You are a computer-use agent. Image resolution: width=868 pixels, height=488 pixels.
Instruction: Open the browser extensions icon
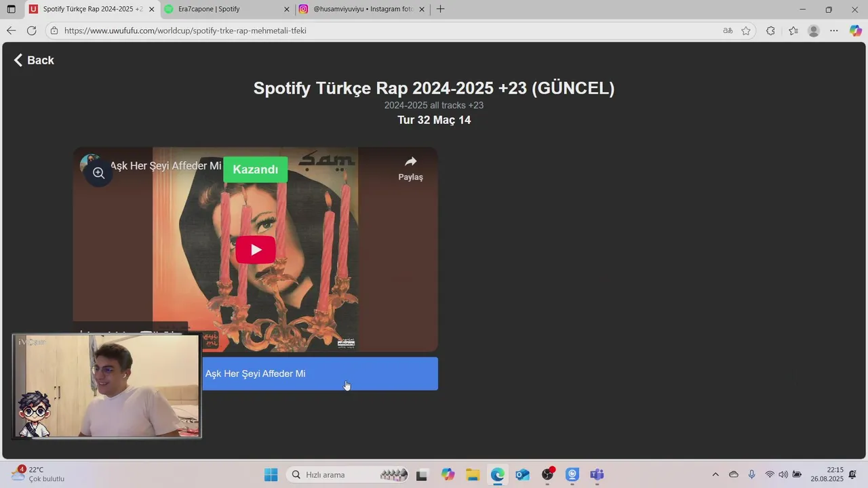pyautogui.click(x=770, y=30)
